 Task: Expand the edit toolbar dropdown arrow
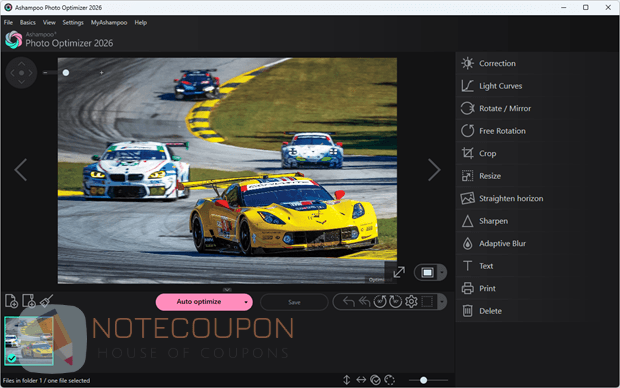pos(442,302)
